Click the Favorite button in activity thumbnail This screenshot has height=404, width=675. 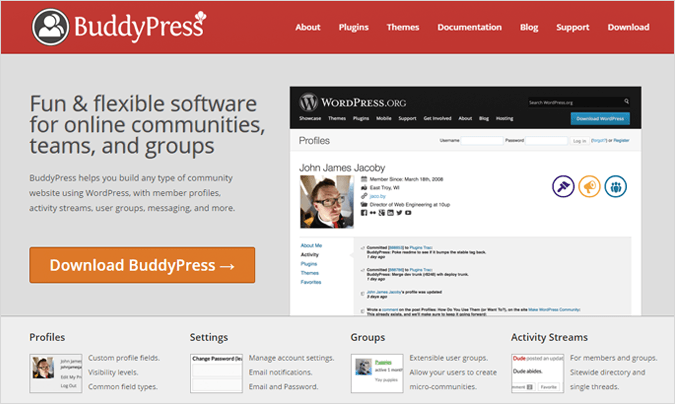pos(548,387)
